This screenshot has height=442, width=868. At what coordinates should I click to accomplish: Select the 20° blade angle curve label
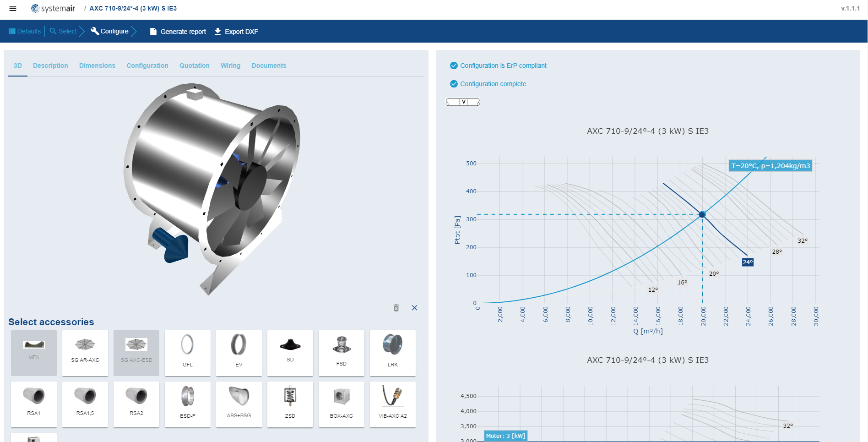714,273
